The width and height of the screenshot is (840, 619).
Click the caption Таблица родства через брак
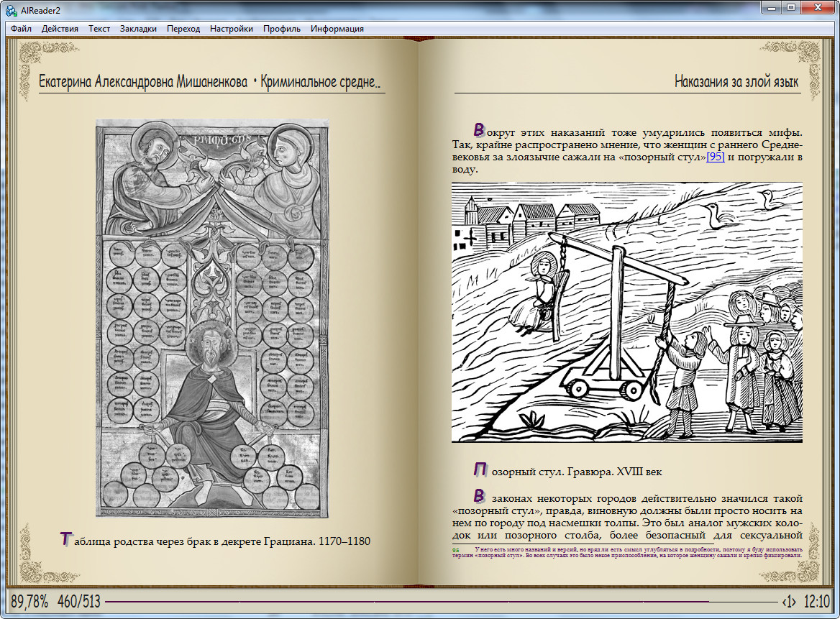click(x=215, y=541)
